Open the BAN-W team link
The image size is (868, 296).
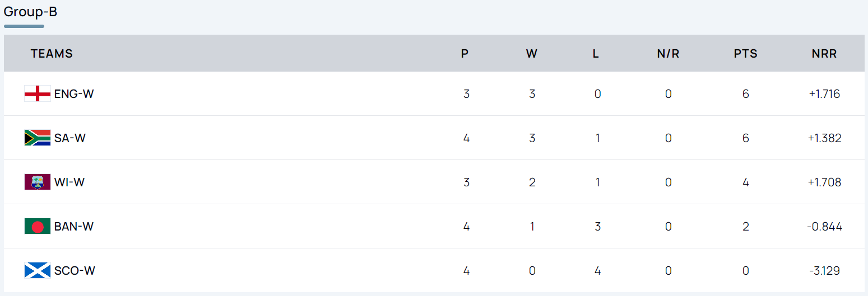(x=74, y=226)
